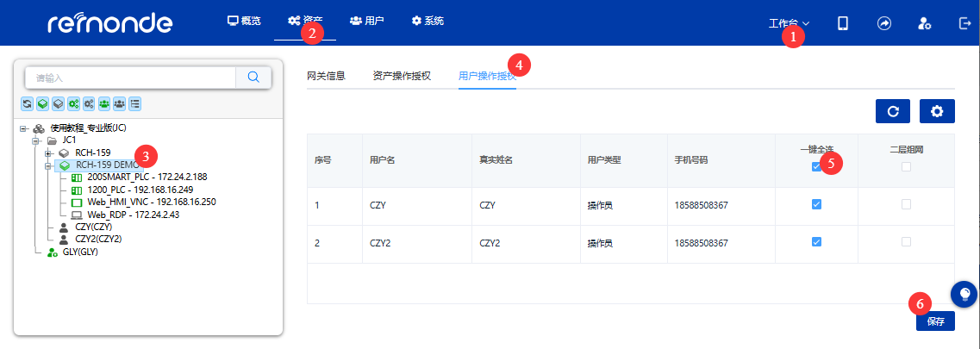980x349 pixels.
Task: Click the logout icon in header
Action: click(x=964, y=23)
